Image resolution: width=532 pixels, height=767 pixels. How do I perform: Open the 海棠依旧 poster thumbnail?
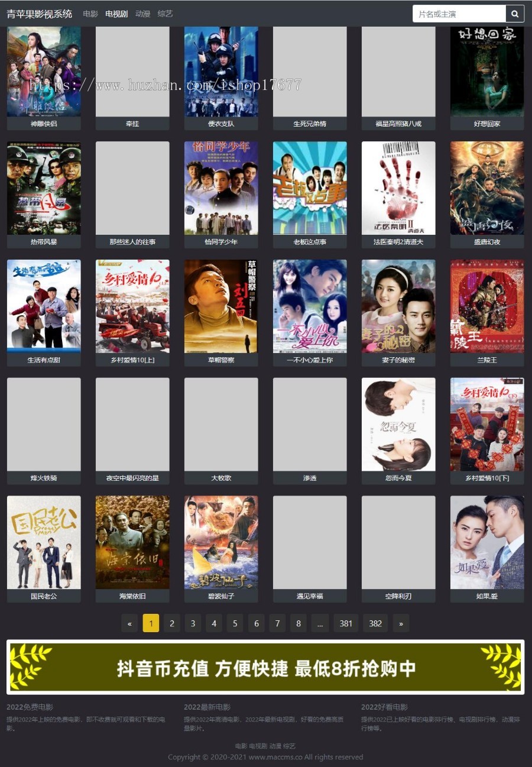coord(132,542)
